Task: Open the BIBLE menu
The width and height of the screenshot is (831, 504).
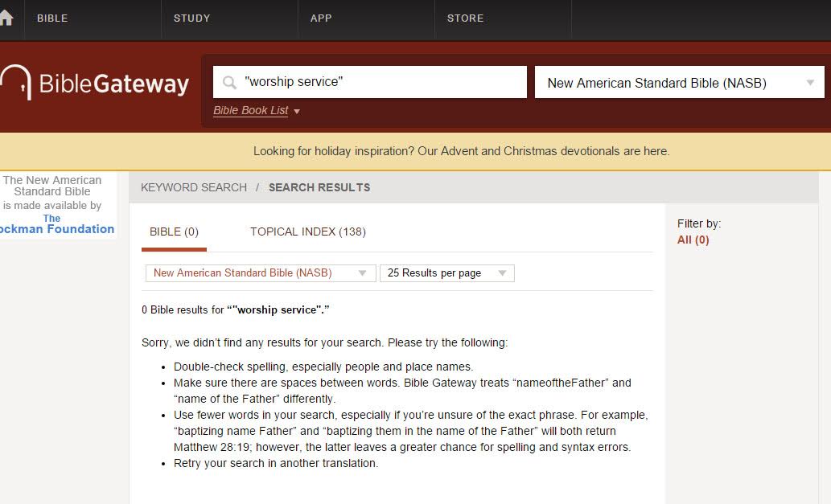Action: (x=52, y=18)
